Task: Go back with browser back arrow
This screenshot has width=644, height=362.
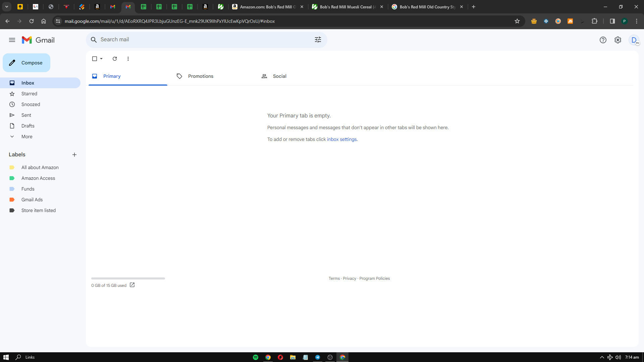Action: coord(7,21)
